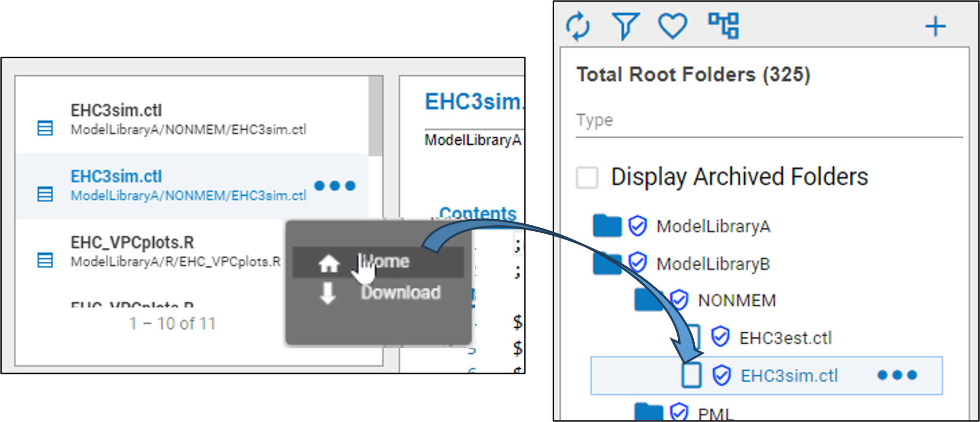Click the Type filter input field

click(x=768, y=120)
